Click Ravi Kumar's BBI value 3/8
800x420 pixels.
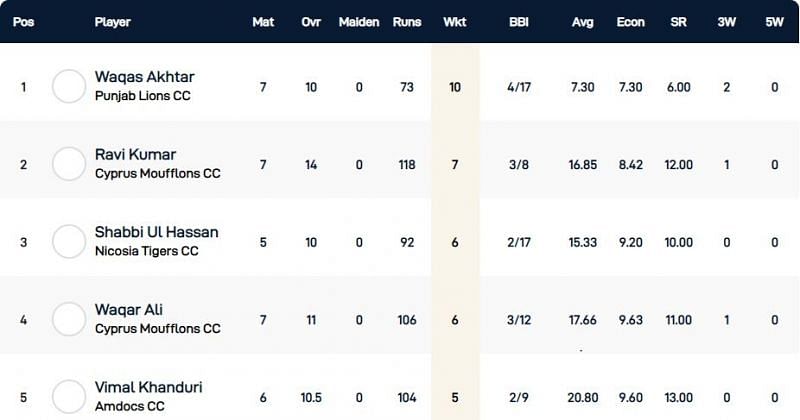[x=518, y=164]
